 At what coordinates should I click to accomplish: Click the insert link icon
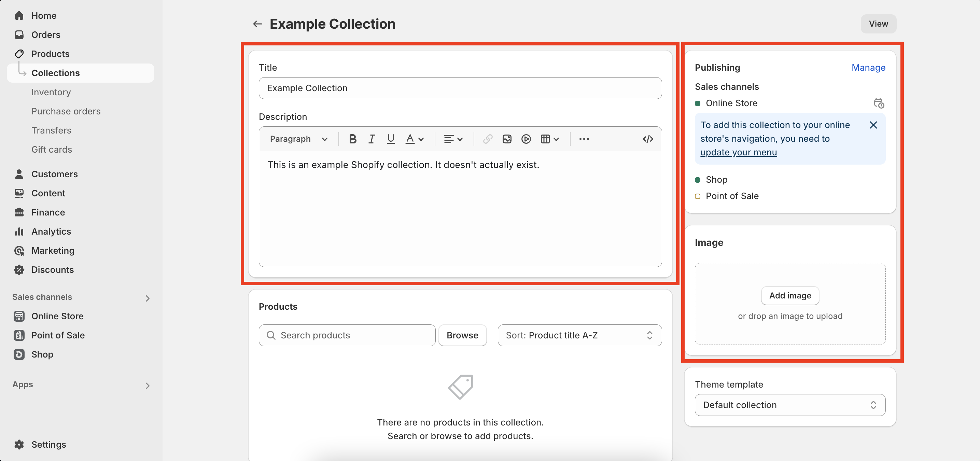[x=488, y=139]
